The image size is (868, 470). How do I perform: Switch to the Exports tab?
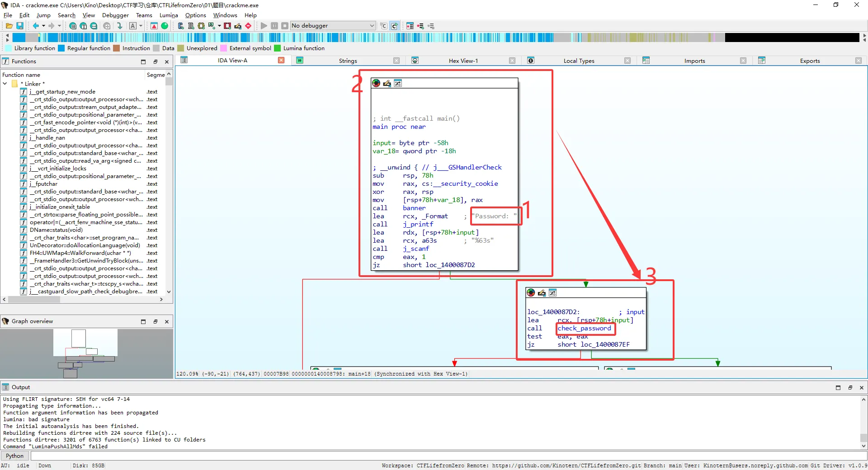click(x=810, y=61)
